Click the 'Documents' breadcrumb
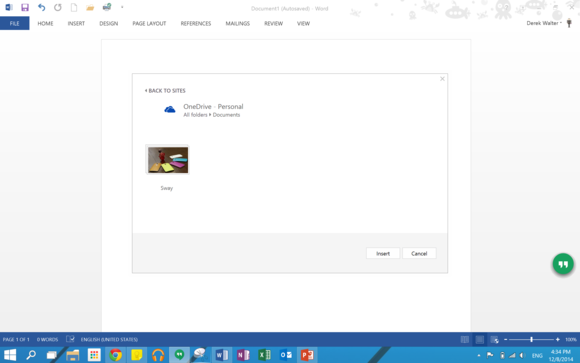 (226, 115)
